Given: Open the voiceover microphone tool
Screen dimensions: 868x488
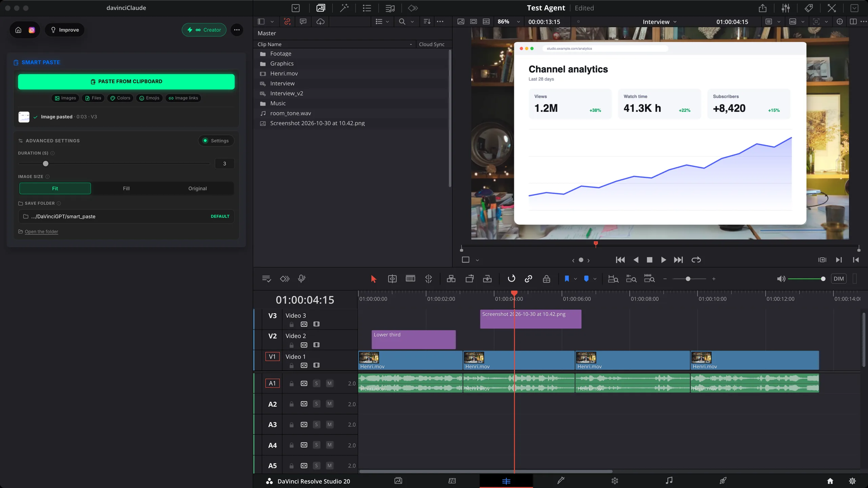Looking at the screenshot, I should 301,279.
